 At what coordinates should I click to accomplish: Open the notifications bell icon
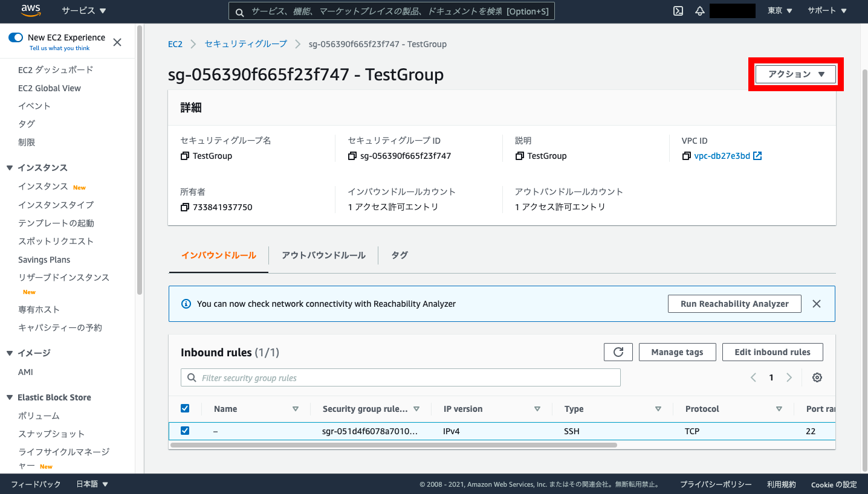(x=700, y=11)
